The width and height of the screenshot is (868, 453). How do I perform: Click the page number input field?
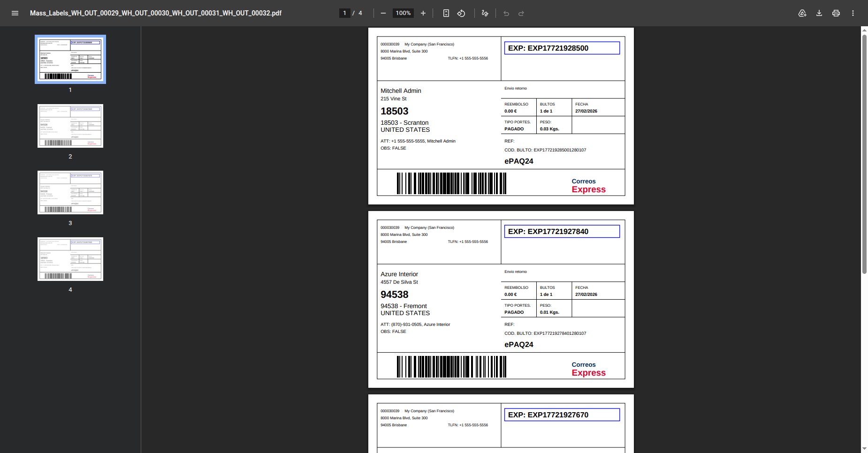(x=344, y=13)
